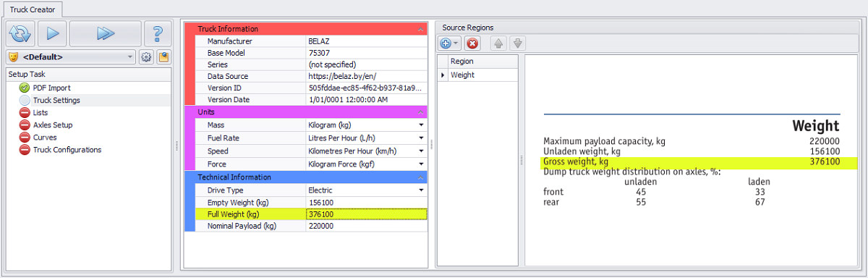The width and height of the screenshot is (868, 278).
Task: Move region down with down arrow
Action: click(518, 43)
